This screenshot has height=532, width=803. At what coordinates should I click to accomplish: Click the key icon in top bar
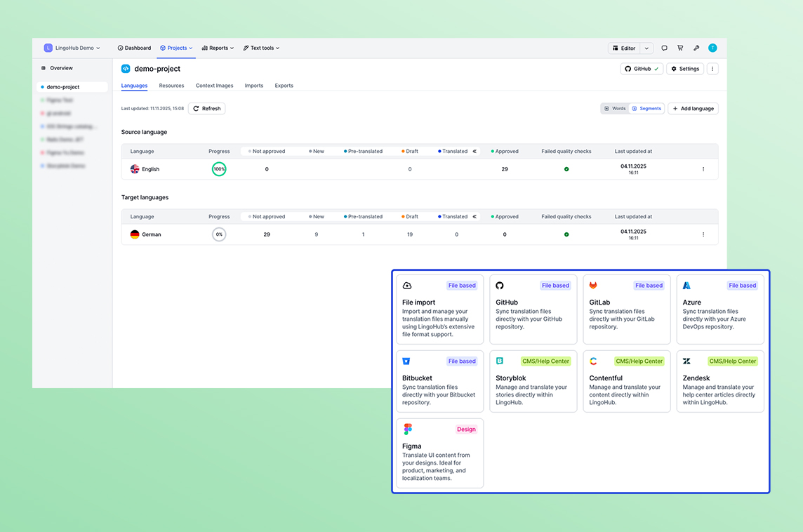tap(696, 48)
